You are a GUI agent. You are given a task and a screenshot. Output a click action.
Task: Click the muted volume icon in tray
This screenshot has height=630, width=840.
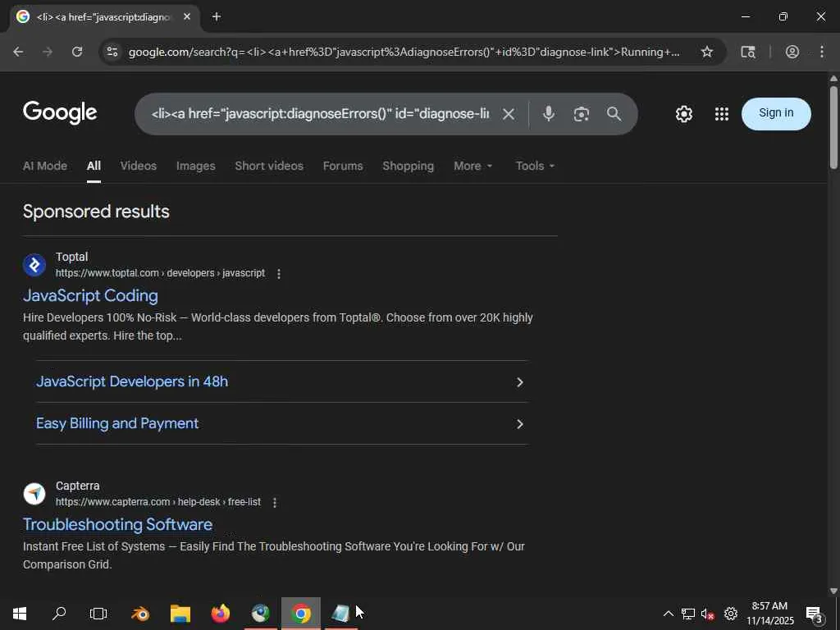(x=707, y=614)
